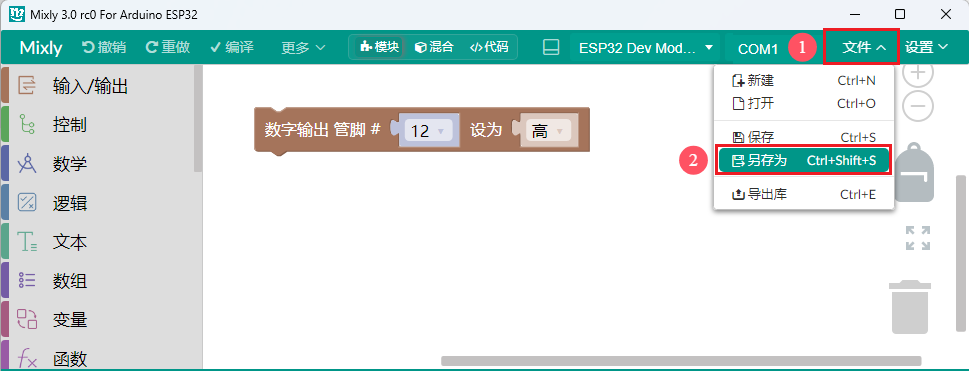
Task: Click the Mixly logo text
Action: (x=40, y=48)
